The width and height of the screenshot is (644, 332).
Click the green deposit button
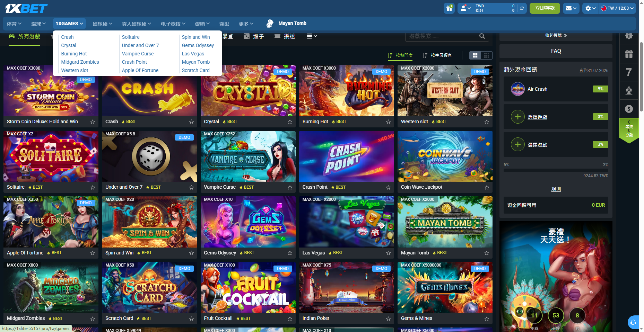[x=545, y=8]
